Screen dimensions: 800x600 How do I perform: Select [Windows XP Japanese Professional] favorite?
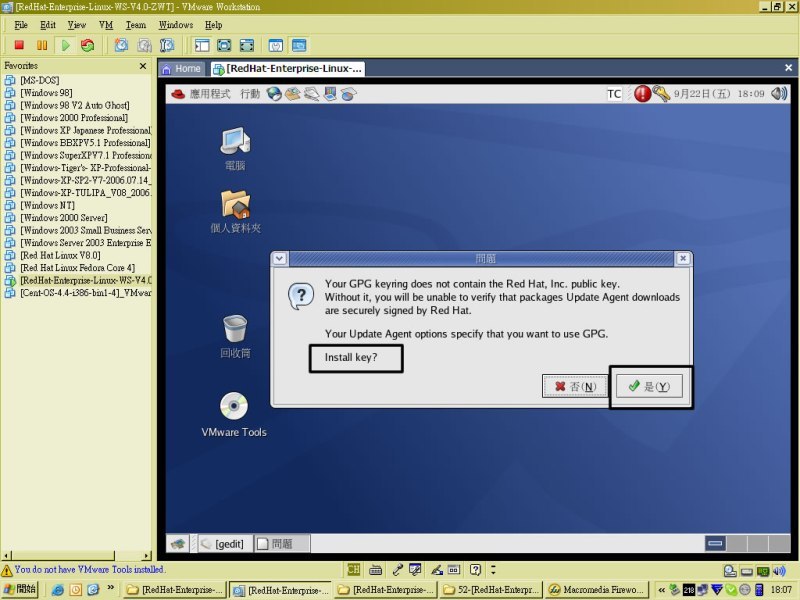pyautogui.click(x=86, y=130)
